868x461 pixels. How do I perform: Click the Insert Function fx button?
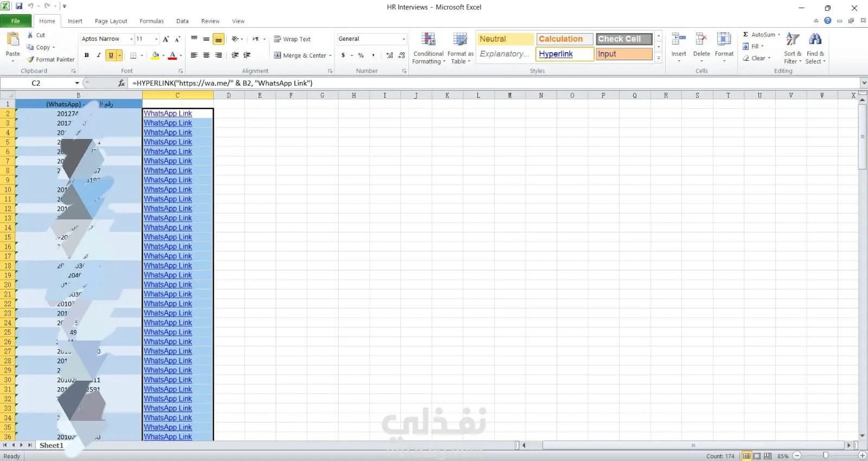[122, 83]
